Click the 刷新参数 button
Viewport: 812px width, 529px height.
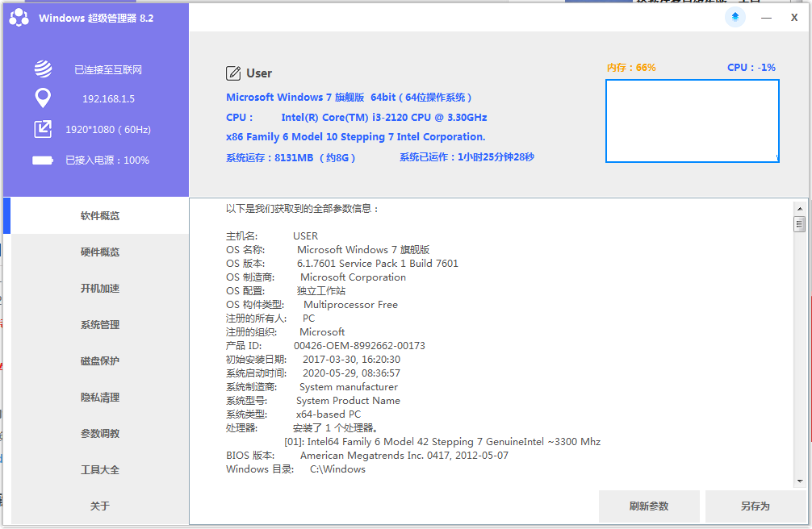(649, 506)
